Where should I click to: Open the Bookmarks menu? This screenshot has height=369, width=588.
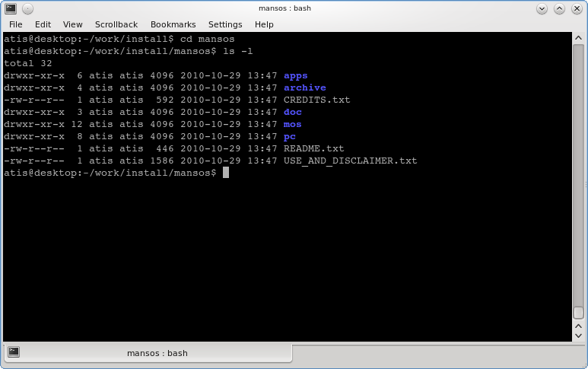[x=173, y=24]
